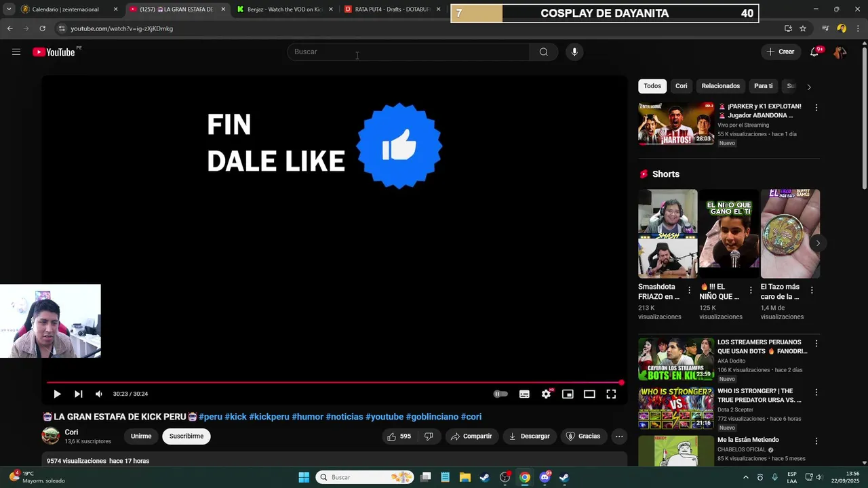Open the browser tab search dropdown
Screen dimensions: 868x488
click(x=8, y=9)
